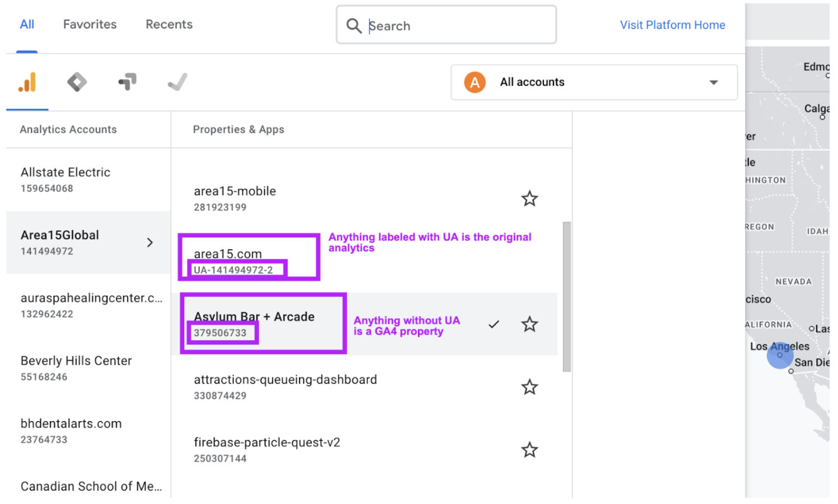Focus the Search input field
The height and width of the screenshot is (504, 838).
point(446,25)
